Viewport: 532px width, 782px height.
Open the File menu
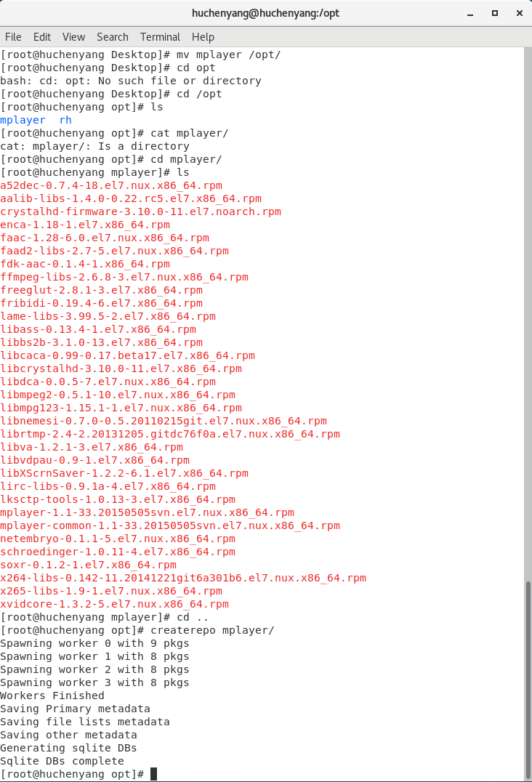pos(13,37)
